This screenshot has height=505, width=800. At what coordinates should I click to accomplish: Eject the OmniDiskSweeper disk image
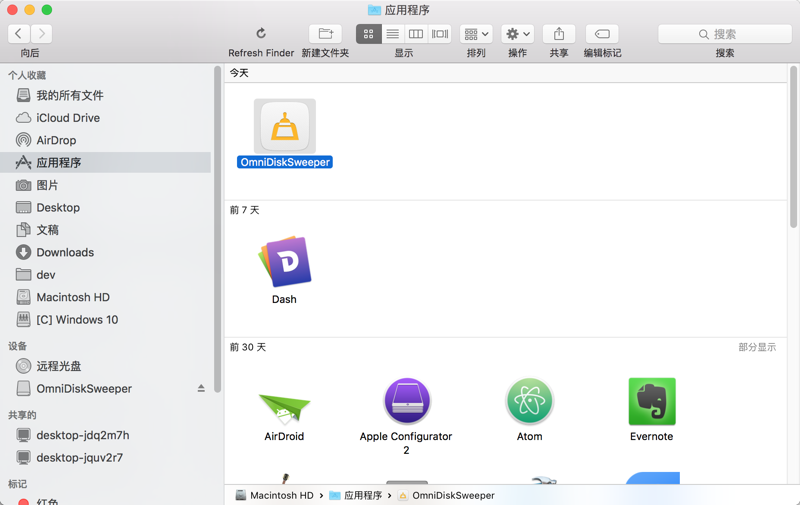pyautogui.click(x=201, y=389)
